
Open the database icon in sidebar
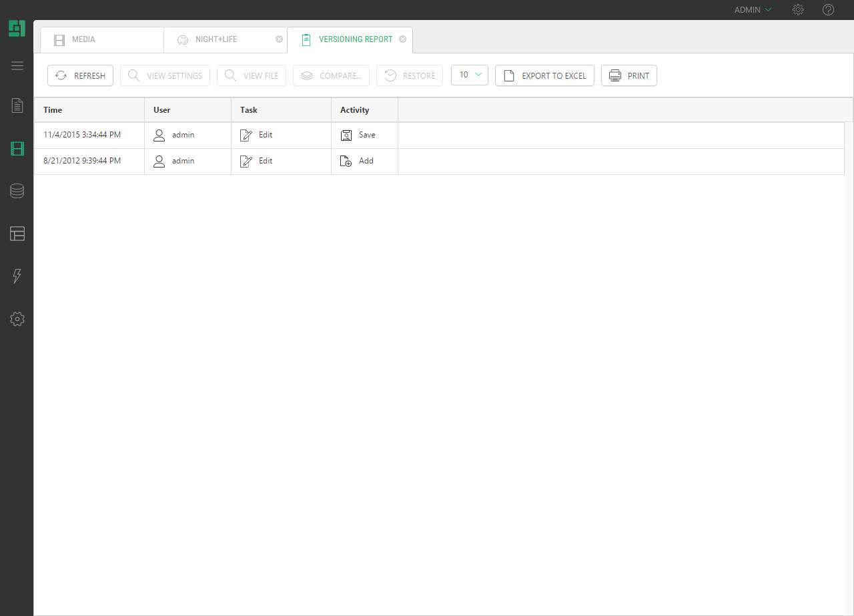click(17, 191)
